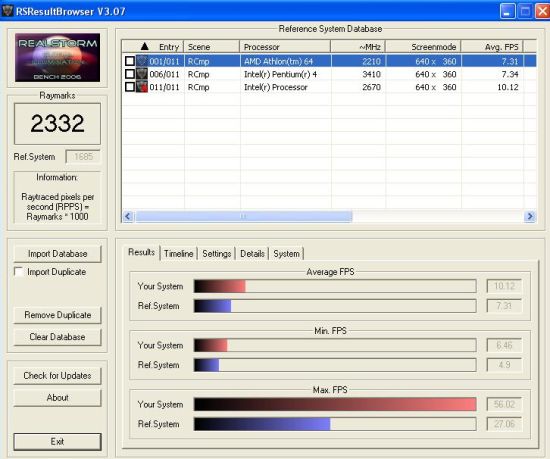Switch to the Timeline tab
This screenshot has width=550, height=459.
pyautogui.click(x=179, y=254)
